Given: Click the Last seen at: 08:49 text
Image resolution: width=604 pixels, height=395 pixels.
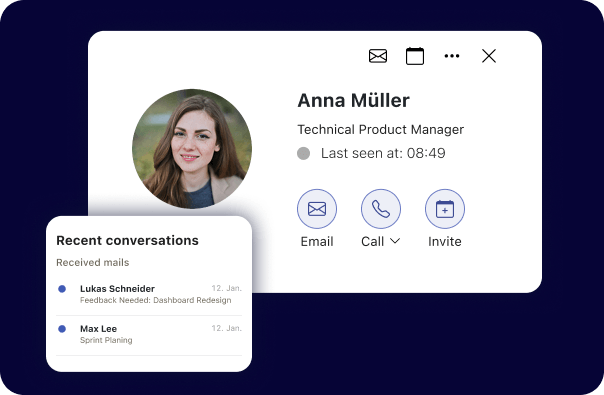Looking at the screenshot, I should tap(383, 153).
